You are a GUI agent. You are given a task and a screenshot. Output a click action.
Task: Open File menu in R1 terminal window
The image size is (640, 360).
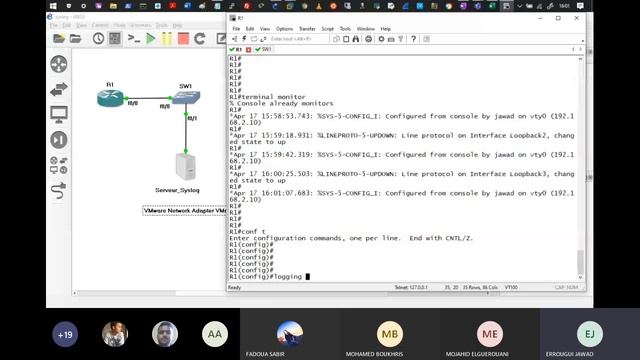[x=236, y=29]
